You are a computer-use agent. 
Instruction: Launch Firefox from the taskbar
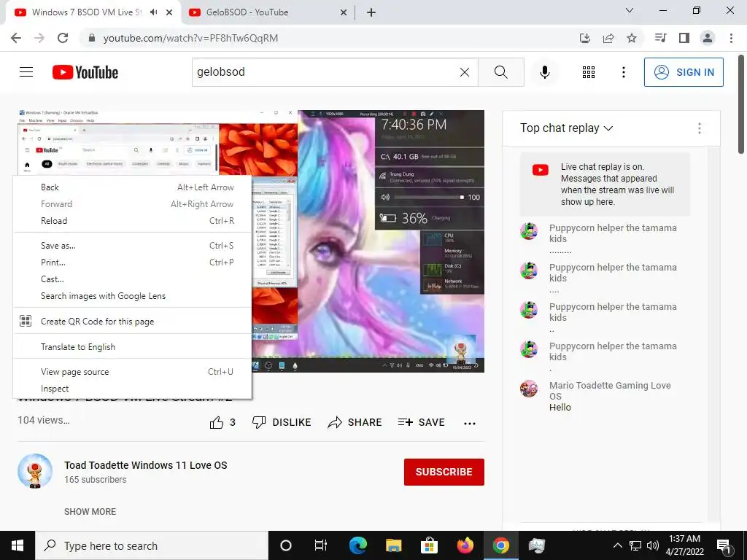coord(465,545)
